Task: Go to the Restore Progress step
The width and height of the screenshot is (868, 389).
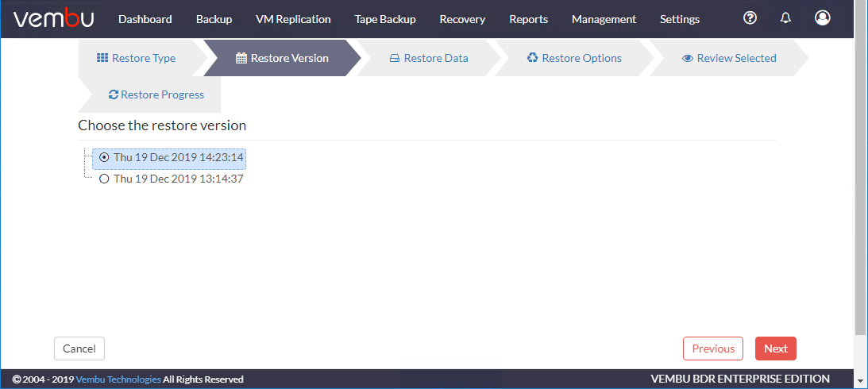Action: pyautogui.click(x=149, y=94)
